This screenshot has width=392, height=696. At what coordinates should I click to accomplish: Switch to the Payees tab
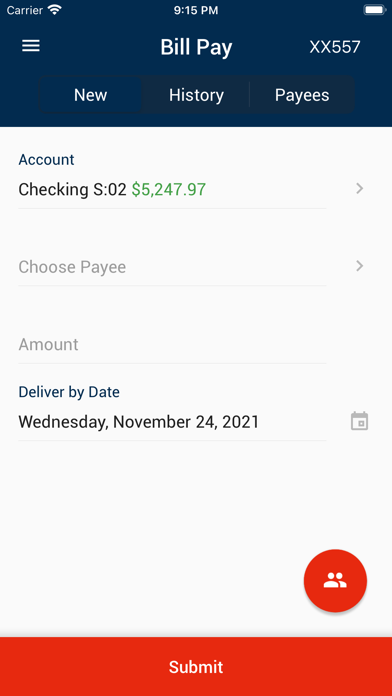click(302, 95)
